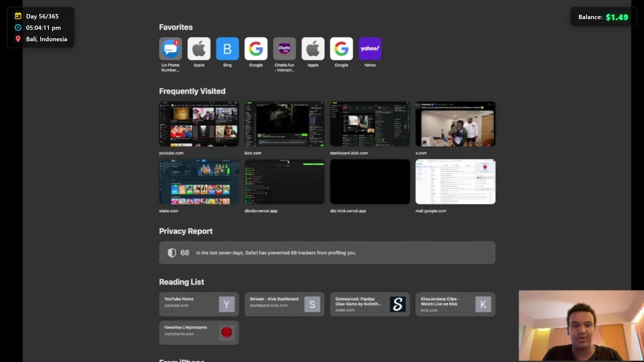Click the Frequently Visited heading
This screenshot has width=644, height=362.
pyautogui.click(x=192, y=91)
